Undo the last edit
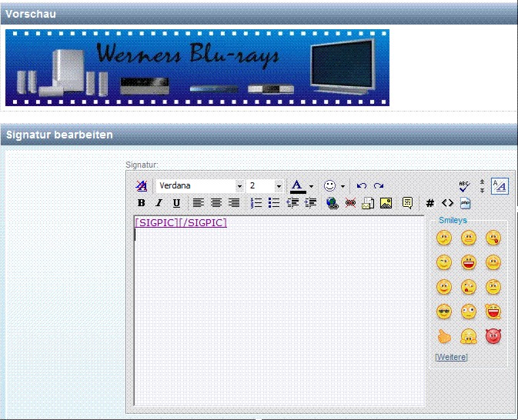The width and height of the screenshot is (518, 420). 362,186
